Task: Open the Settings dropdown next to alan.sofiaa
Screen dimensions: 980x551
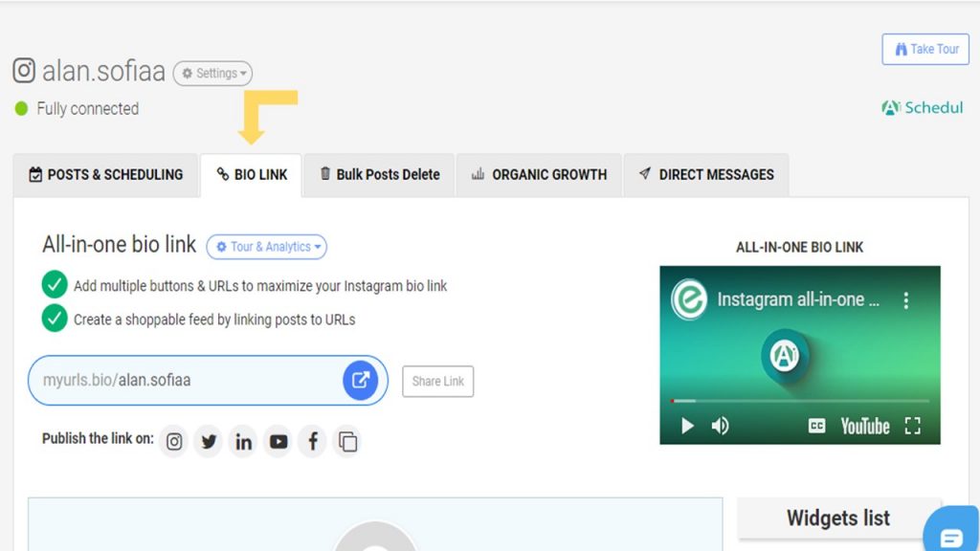Action: 212,73
